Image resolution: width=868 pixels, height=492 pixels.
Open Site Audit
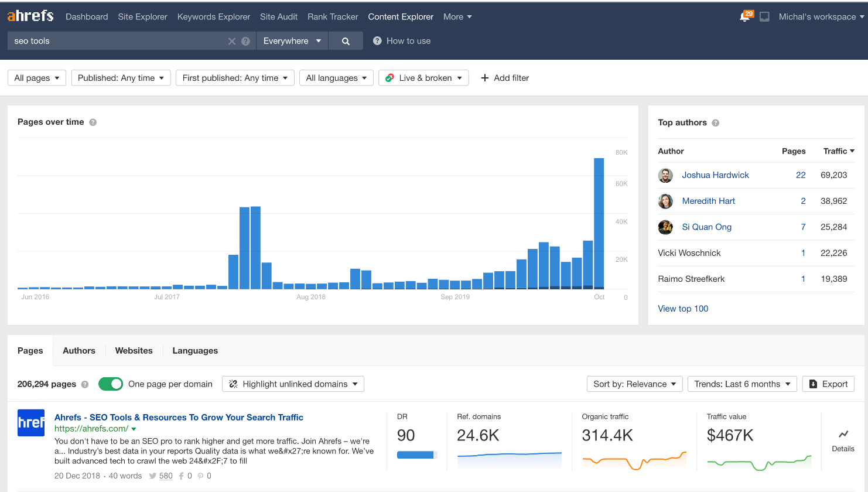pos(279,17)
